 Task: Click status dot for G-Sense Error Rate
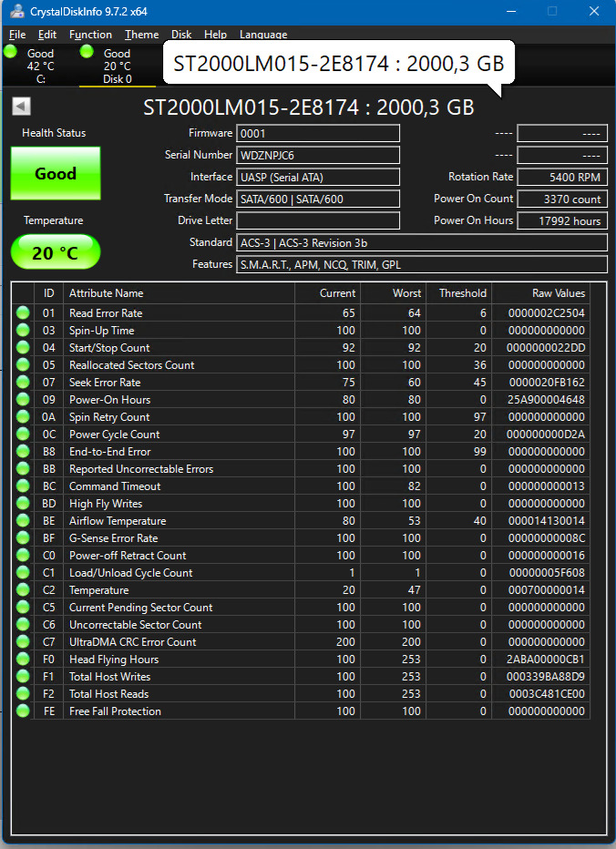coord(23,538)
